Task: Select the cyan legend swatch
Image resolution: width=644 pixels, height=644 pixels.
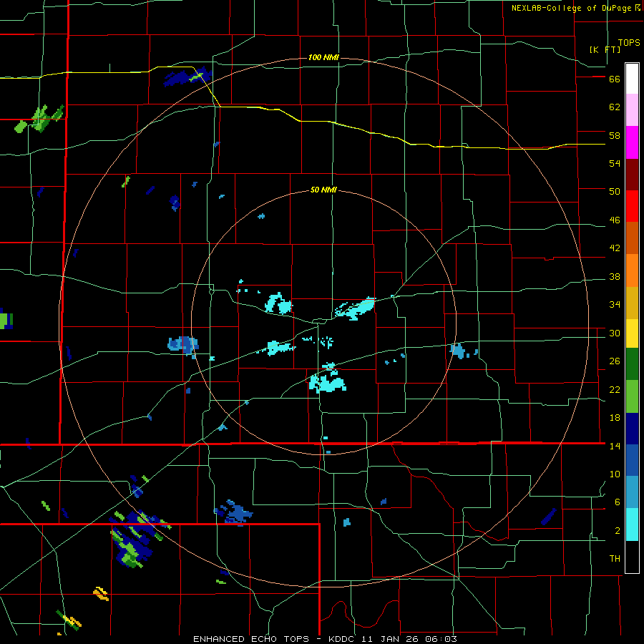Action: point(632,525)
